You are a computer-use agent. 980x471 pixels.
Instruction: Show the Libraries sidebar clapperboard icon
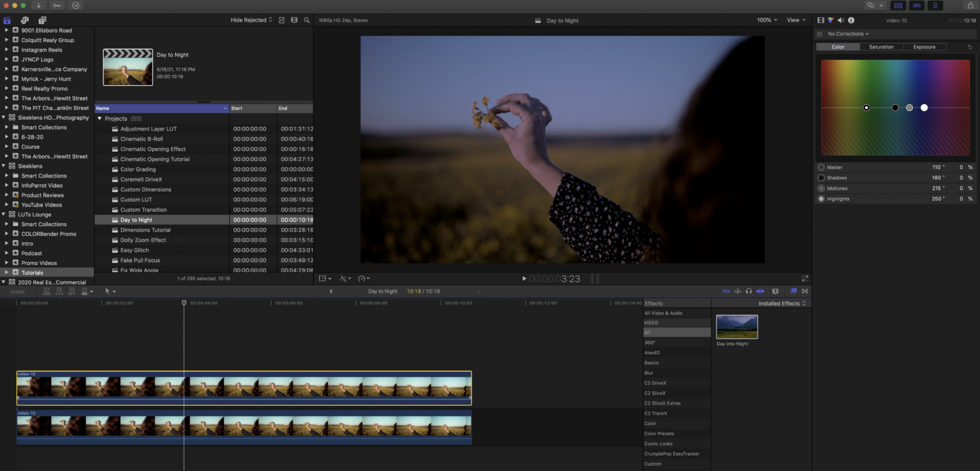click(7, 20)
